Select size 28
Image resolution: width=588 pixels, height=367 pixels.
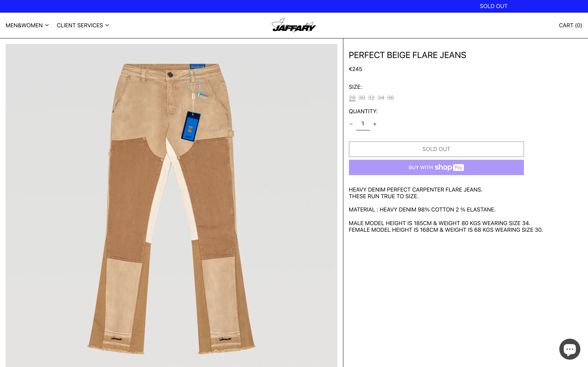tap(352, 98)
